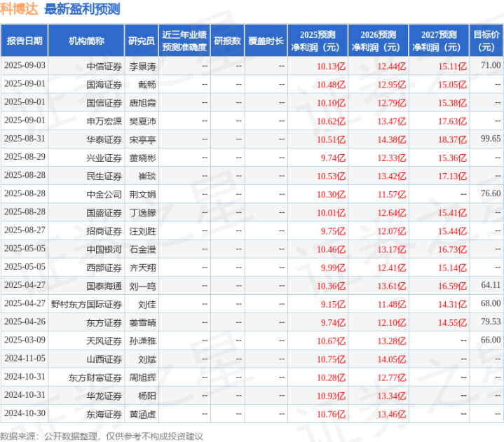Click the target price 79.53
Image resolution: width=504 pixels, height=442 pixels.
coord(491,322)
